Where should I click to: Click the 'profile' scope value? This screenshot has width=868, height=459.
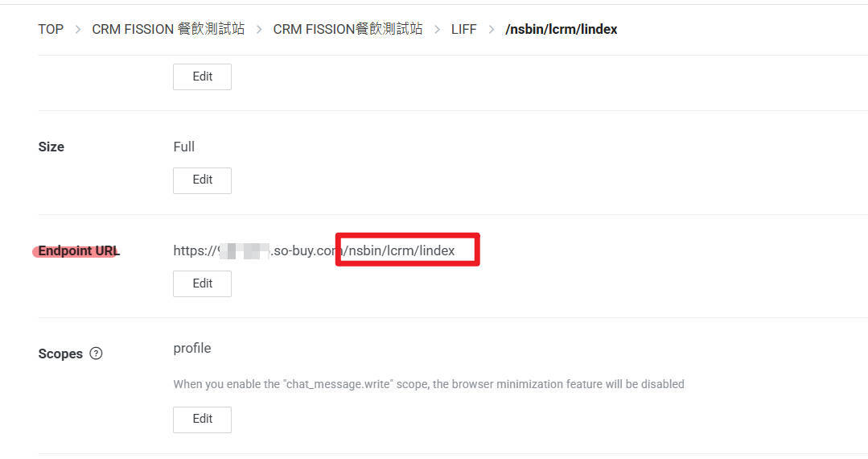tap(192, 348)
